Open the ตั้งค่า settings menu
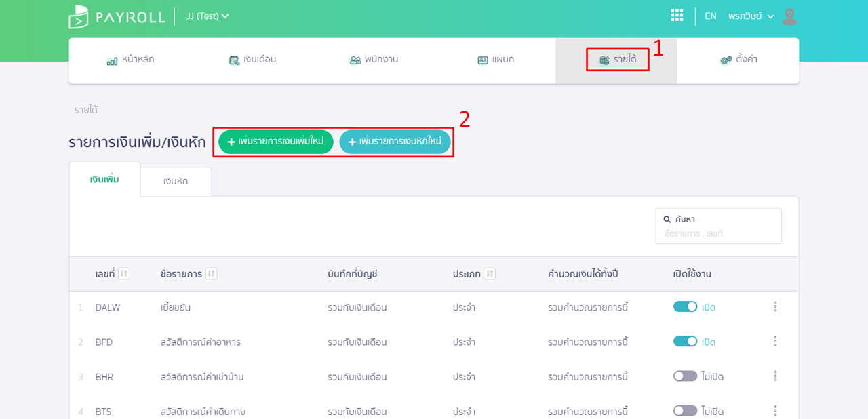868x419 pixels. 738,60
